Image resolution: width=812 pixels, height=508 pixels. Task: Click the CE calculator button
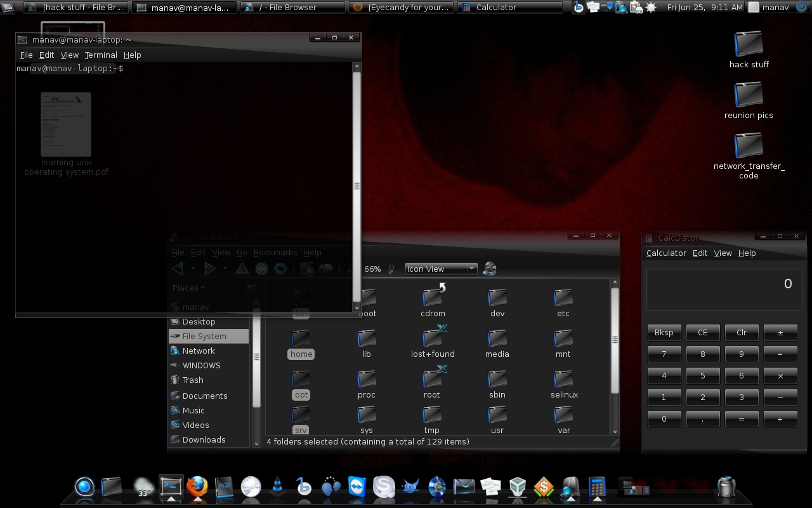coord(703,333)
